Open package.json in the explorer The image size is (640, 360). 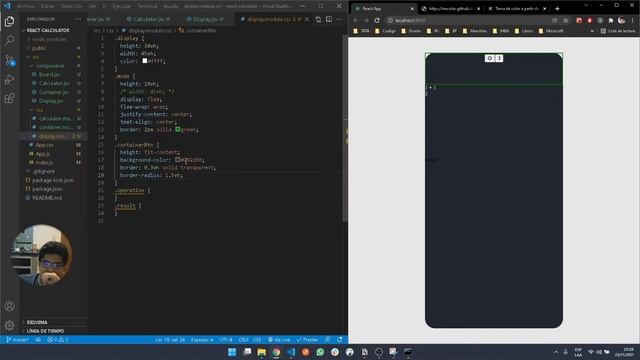pos(47,189)
